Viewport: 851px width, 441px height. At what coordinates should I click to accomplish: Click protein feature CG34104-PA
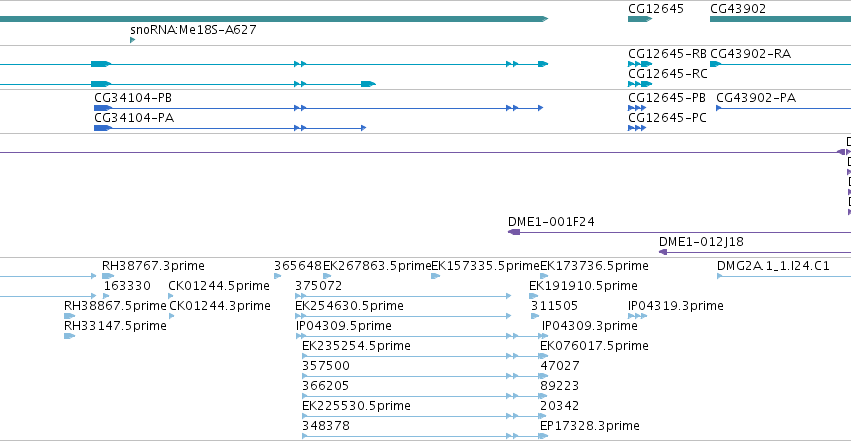[134, 118]
